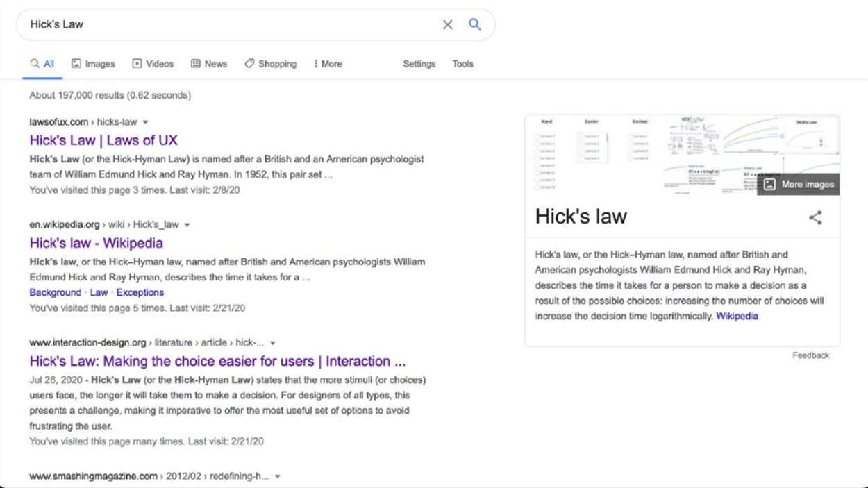This screenshot has width=868, height=488.
Task: Open the Hick's law - Wikipedia result
Action: [96, 243]
